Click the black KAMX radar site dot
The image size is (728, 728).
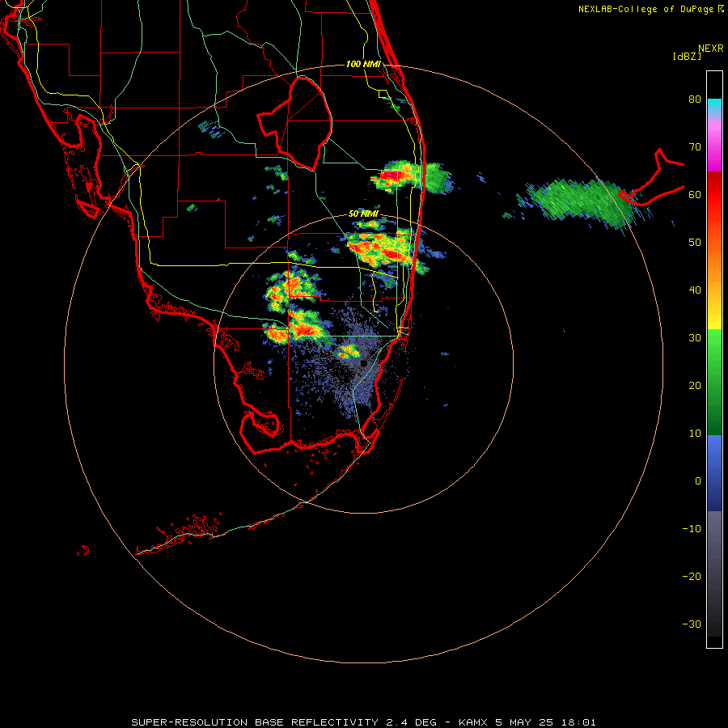pyautogui.click(x=364, y=363)
